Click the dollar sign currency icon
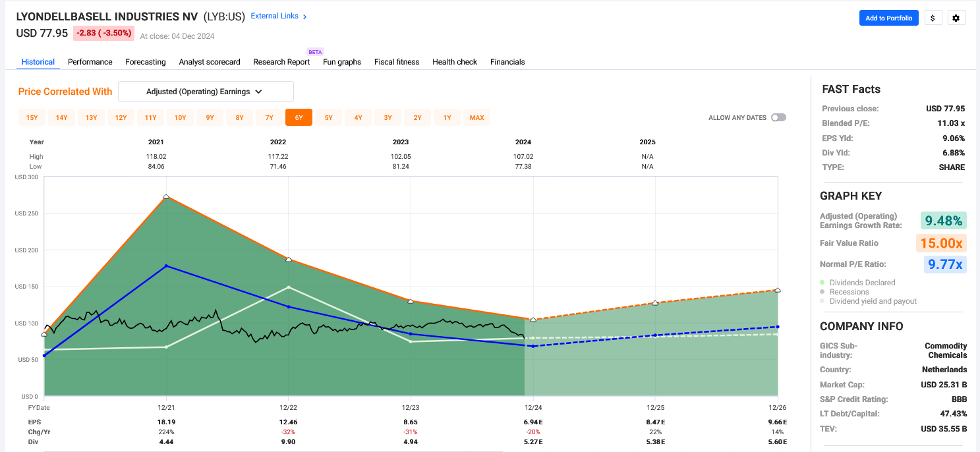This screenshot has width=980, height=452. [x=933, y=18]
